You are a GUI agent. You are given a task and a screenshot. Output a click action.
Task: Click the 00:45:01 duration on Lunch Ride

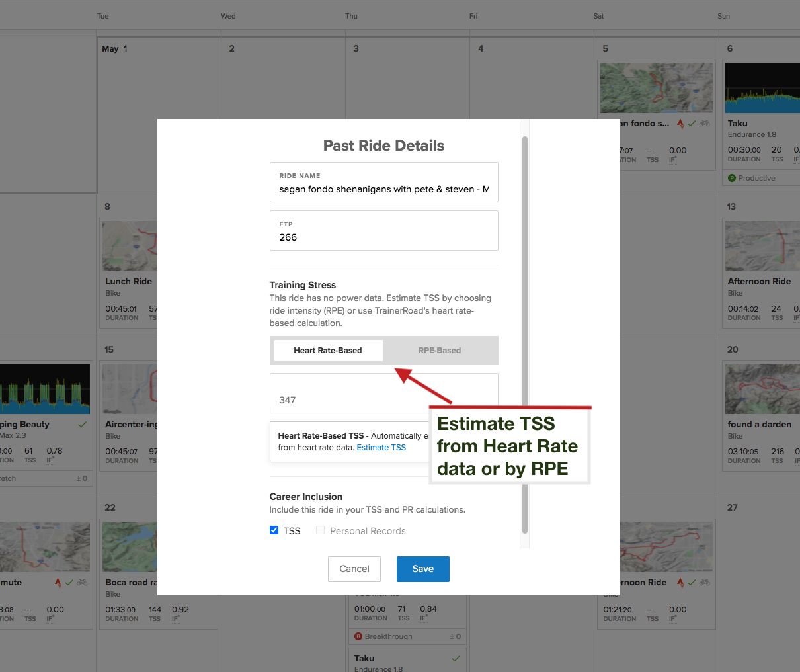coord(121,309)
